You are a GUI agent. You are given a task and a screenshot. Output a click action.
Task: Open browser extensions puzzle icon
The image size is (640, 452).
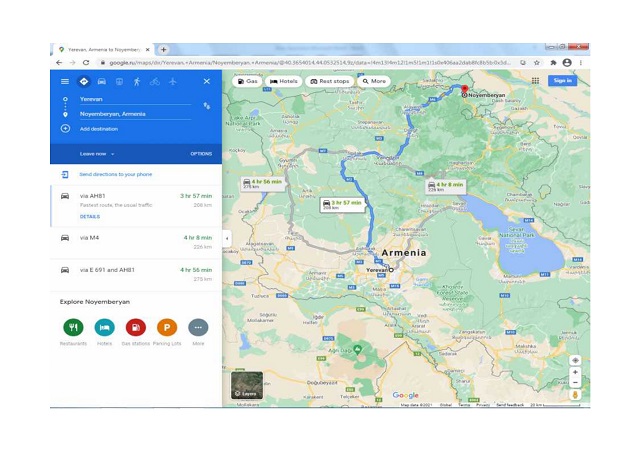[553, 62]
